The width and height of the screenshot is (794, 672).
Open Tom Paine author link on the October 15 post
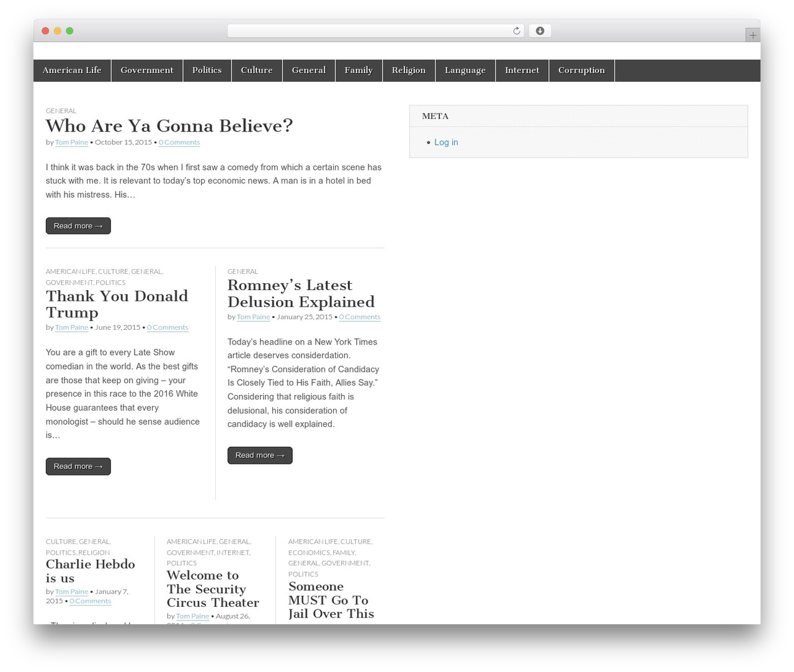[x=71, y=142]
